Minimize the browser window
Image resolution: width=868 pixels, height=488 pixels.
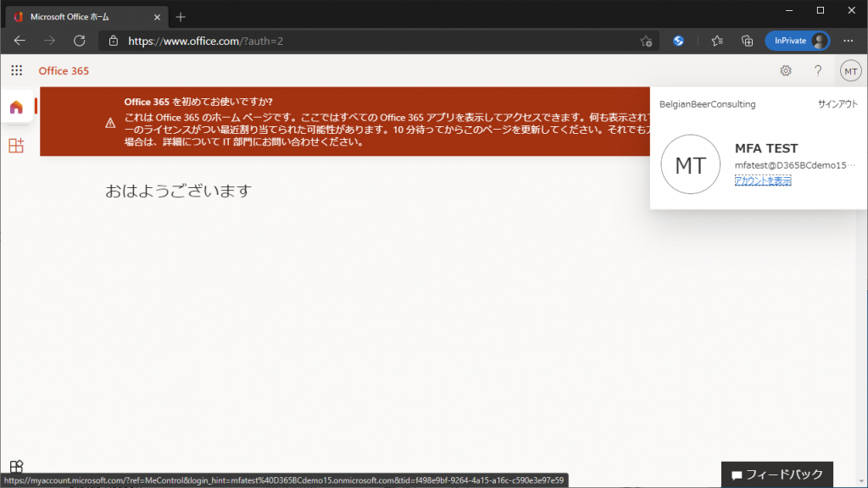coord(789,10)
